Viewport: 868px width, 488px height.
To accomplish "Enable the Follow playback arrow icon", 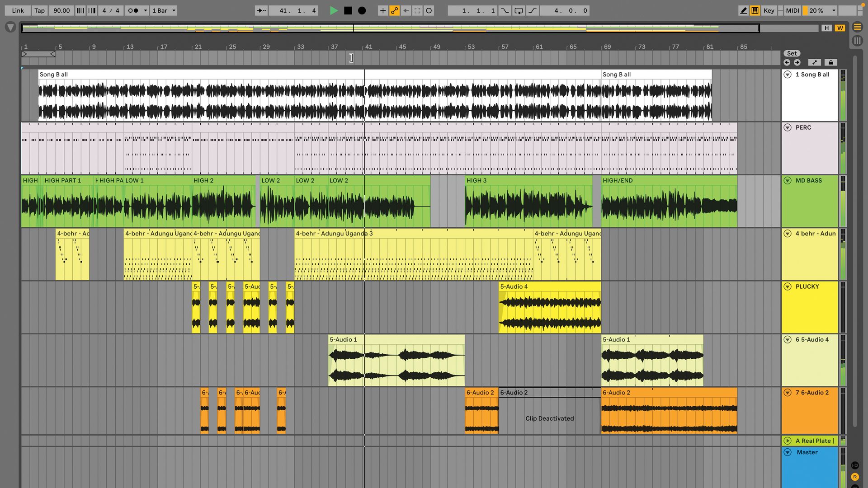I will [261, 10].
